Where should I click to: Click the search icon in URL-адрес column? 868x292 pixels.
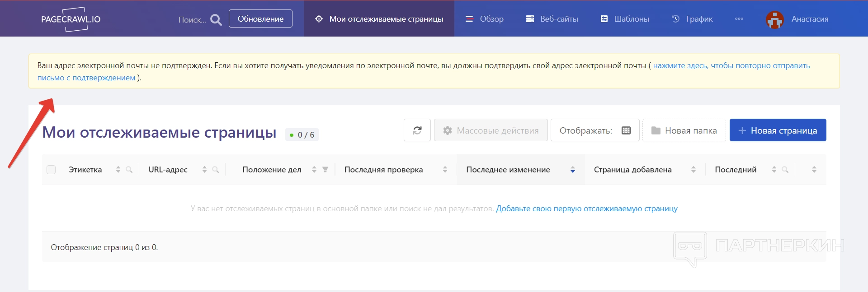(215, 170)
